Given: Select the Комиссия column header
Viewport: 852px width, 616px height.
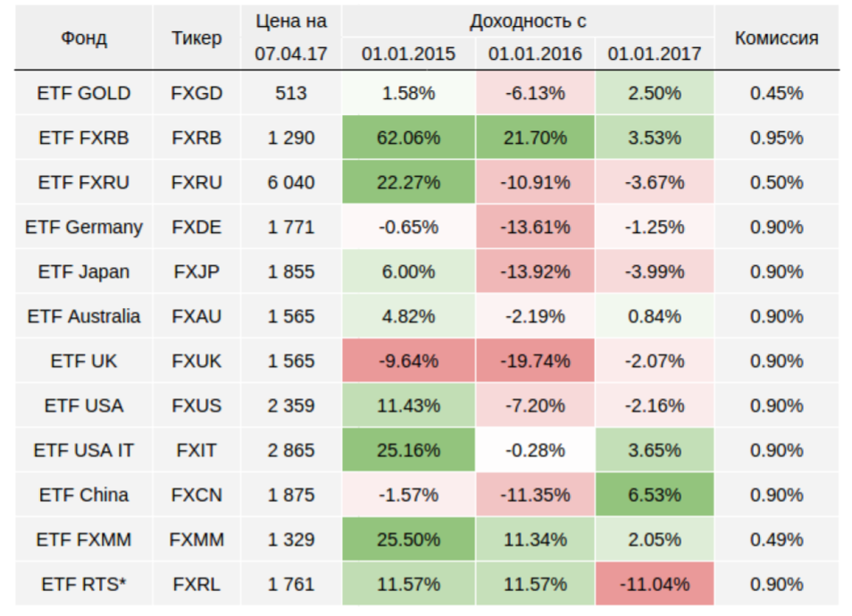Looking at the screenshot, I should [x=776, y=37].
